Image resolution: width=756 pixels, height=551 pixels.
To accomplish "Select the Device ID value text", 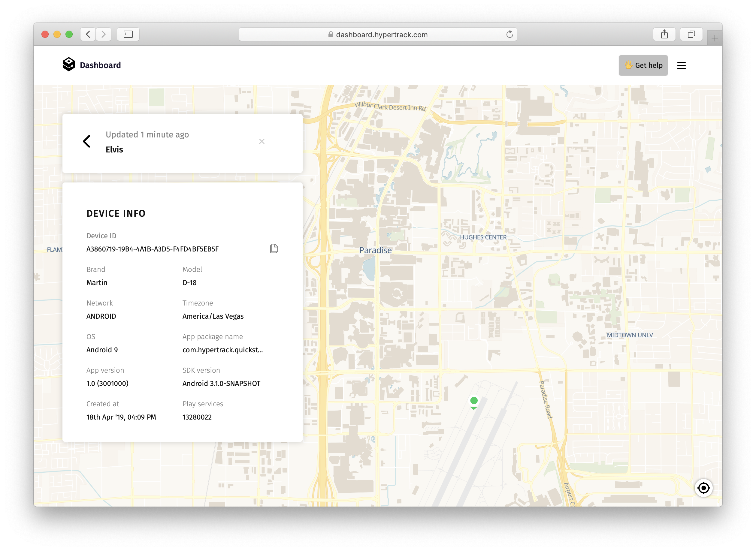I will pyautogui.click(x=153, y=249).
